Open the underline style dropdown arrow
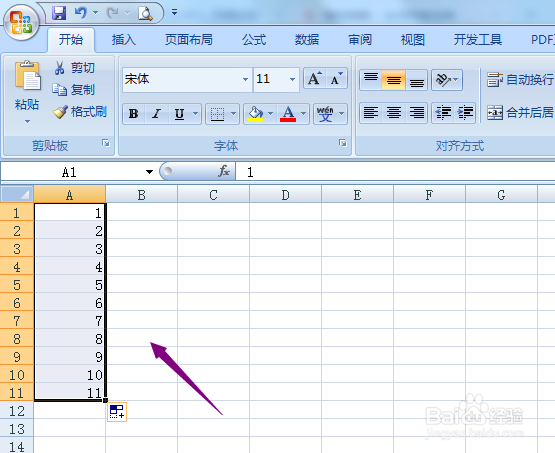This screenshot has width=555, height=453. pyautogui.click(x=195, y=114)
